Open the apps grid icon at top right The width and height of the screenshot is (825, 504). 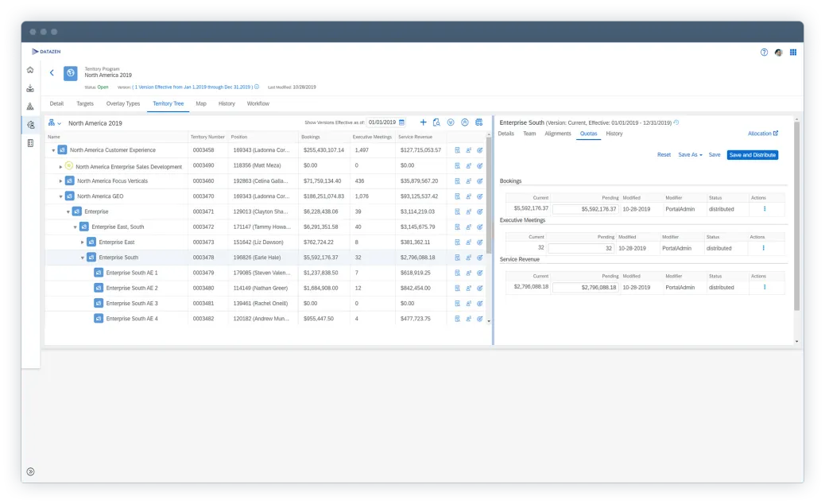click(x=792, y=51)
